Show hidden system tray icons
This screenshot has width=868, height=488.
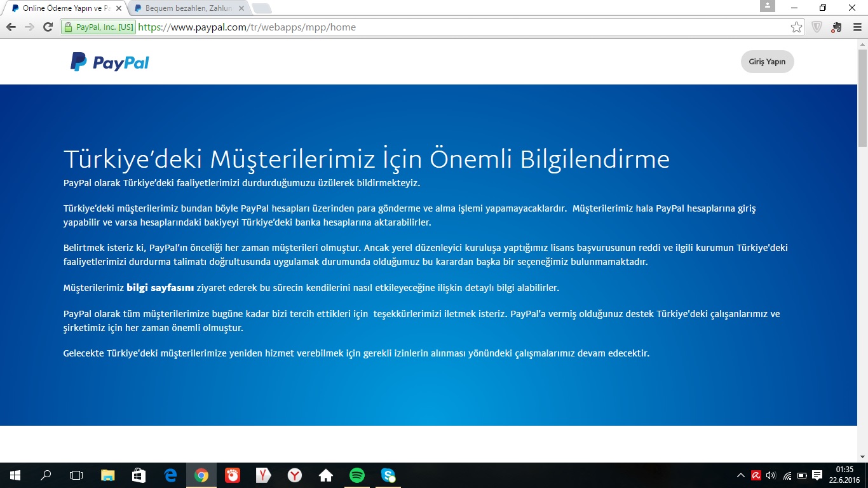(x=741, y=475)
